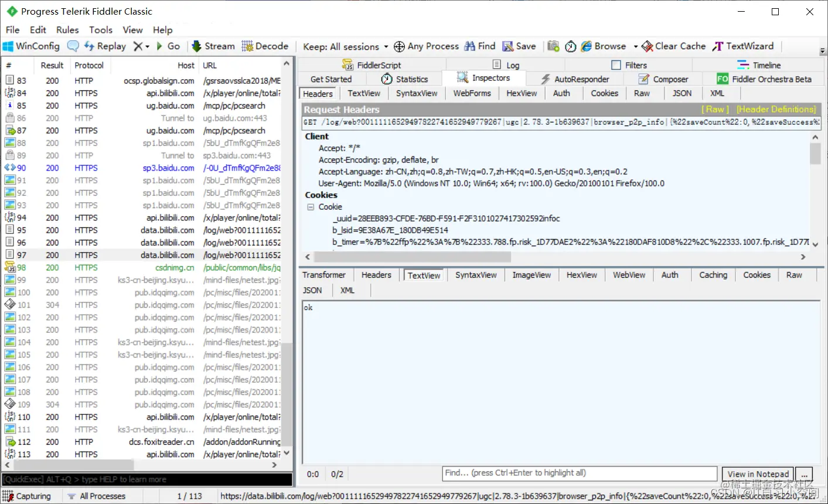Screen dimensions: 828x504
Task: Open the TextWizard tool
Action: pyautogui.click(x=743, y=46)
